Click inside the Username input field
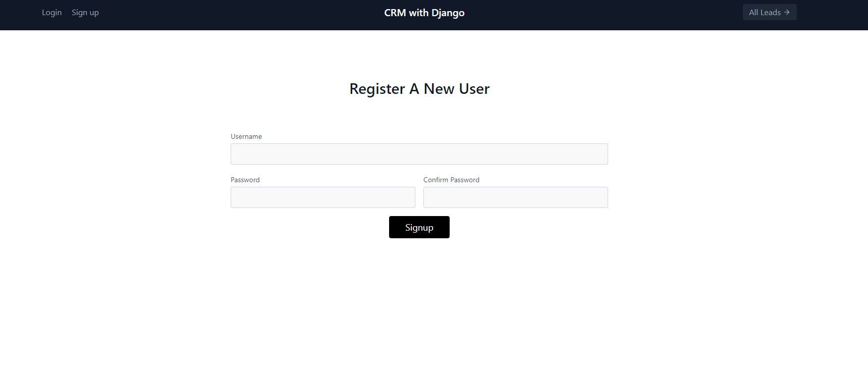This screenshot has width=868, height=370. (x=419, y=154)
